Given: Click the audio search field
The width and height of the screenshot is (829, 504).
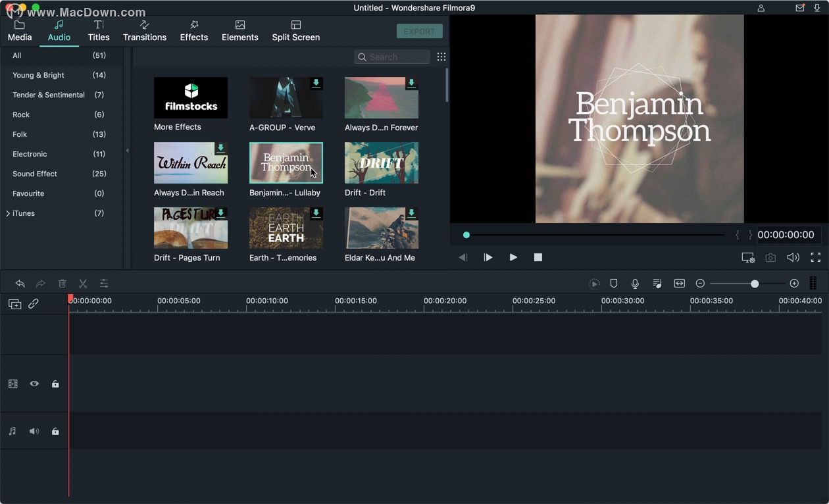Looking at the screenshot, I should 392,57.
